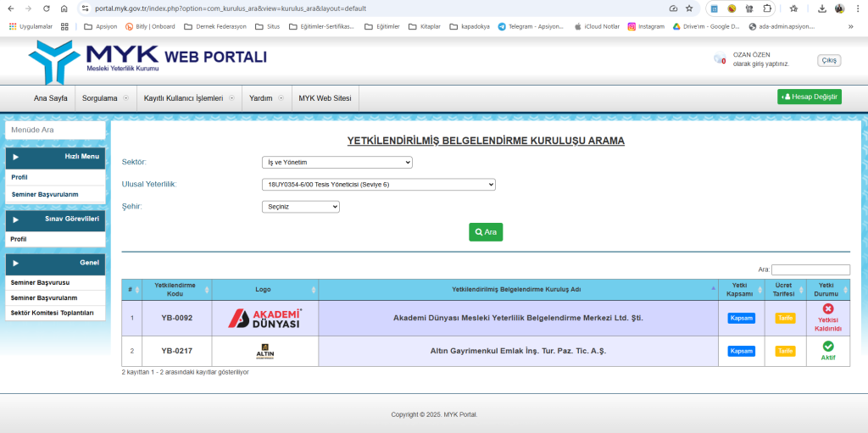The width and height of the screenshot is (868, 433).
Task: Open the Sektör dropdown
Action: click(x=337, y=162)
